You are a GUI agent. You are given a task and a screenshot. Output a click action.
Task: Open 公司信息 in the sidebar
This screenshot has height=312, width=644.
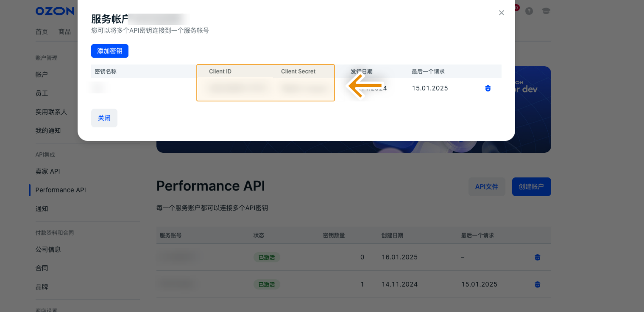(48, 250)
